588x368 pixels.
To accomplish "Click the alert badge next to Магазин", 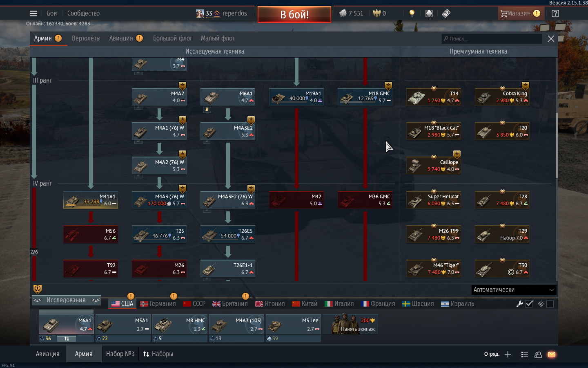I will (537, 13).
